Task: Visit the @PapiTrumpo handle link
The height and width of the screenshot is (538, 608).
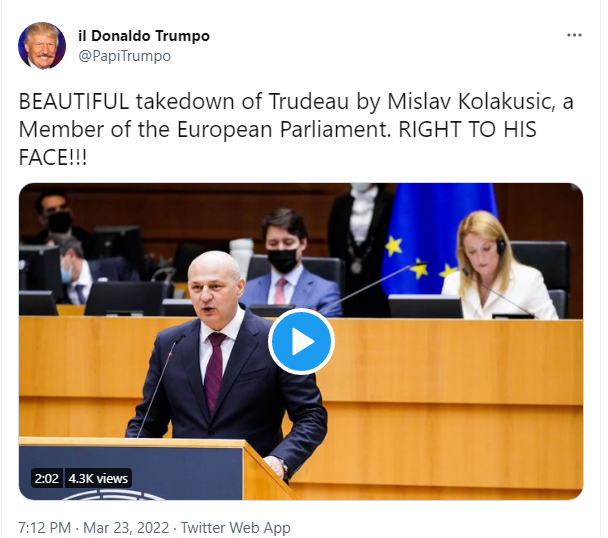Action: pos(124,56)
